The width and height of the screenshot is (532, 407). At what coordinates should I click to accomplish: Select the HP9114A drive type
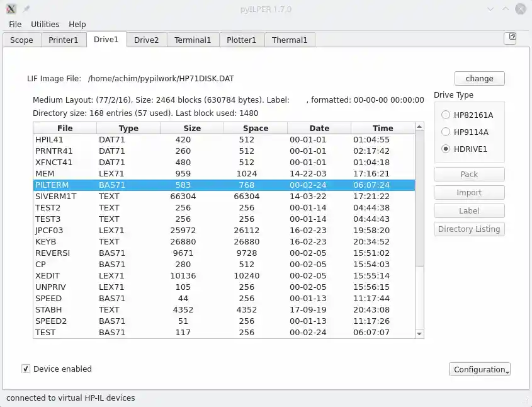[x=446, y=132]
